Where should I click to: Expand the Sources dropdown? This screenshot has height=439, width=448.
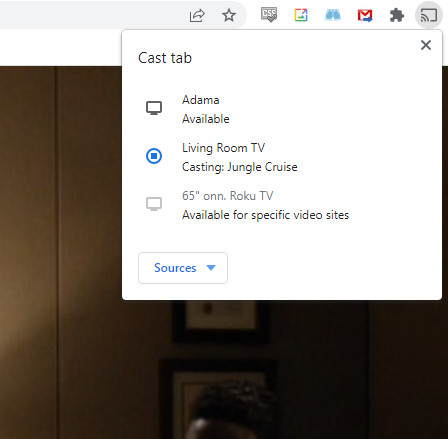[183, 268]
